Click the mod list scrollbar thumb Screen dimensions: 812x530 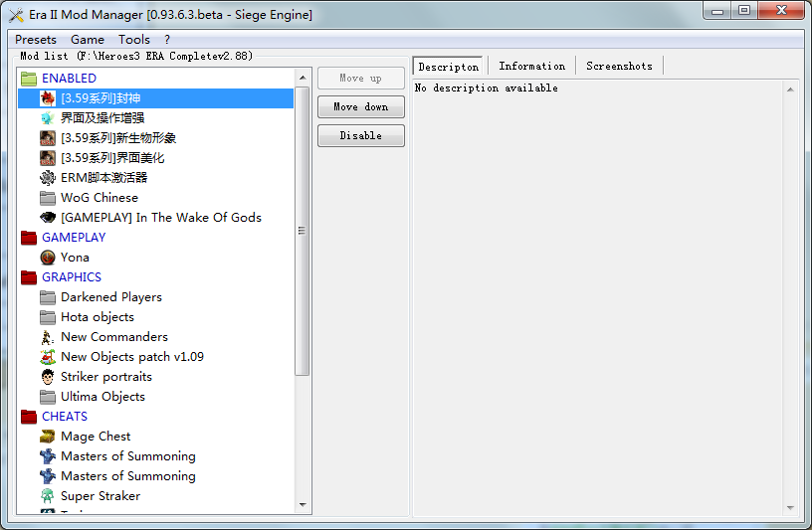click(302, 231)
